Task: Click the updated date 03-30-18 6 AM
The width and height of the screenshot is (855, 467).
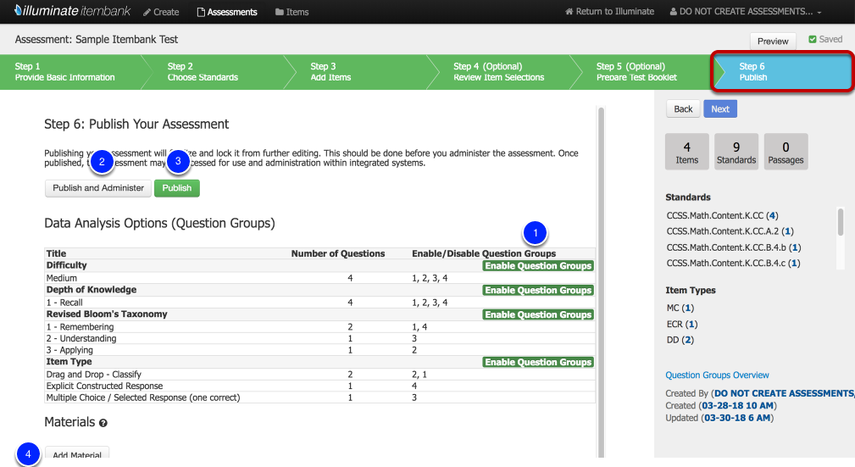Action: pos(737,418)
